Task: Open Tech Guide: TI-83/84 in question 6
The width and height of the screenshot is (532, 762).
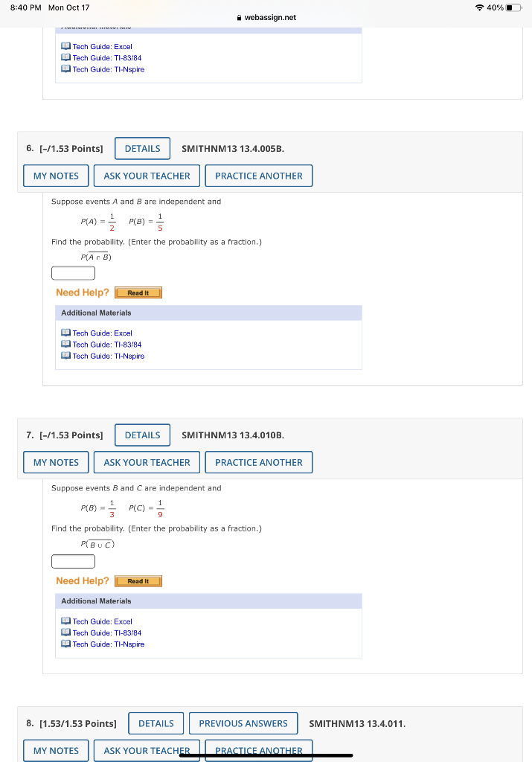Action: click(105, 344)
